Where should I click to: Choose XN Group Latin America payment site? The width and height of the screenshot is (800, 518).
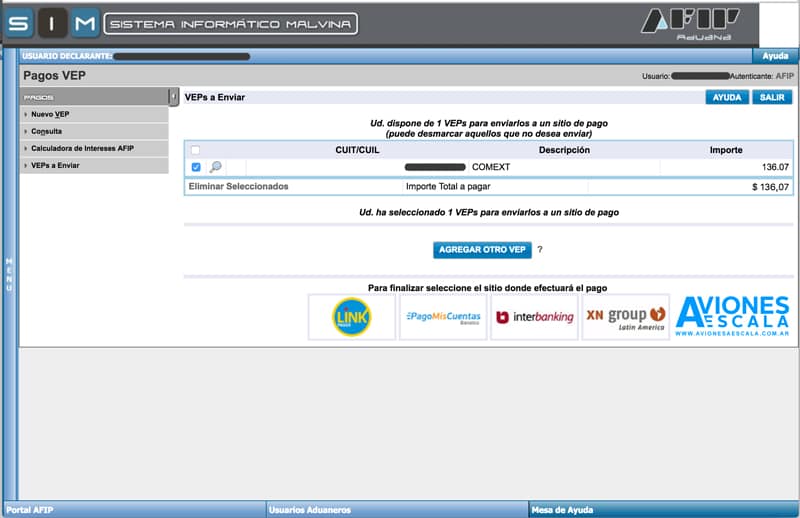(626, 317)
